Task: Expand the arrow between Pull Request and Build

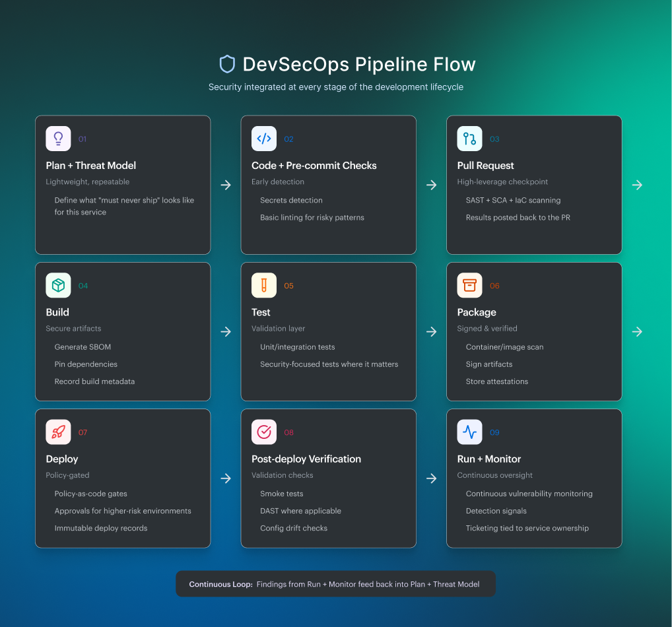Action: (x=637, y=185)
